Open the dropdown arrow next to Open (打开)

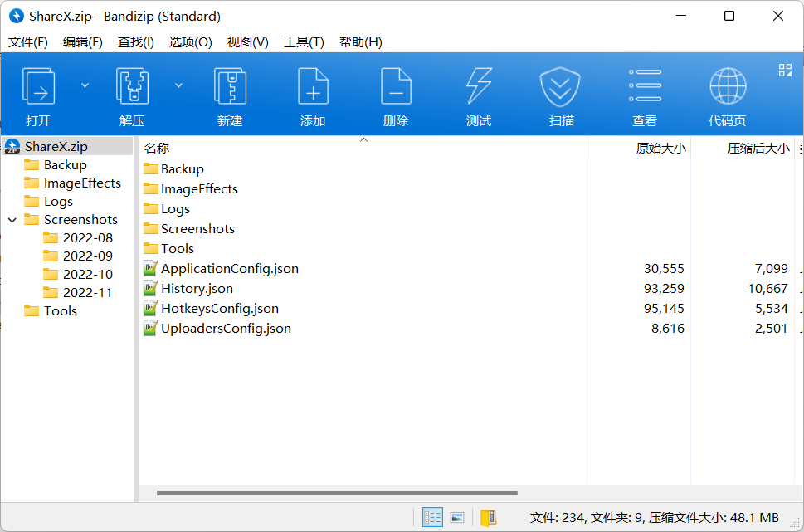click(x=85, y=85)
